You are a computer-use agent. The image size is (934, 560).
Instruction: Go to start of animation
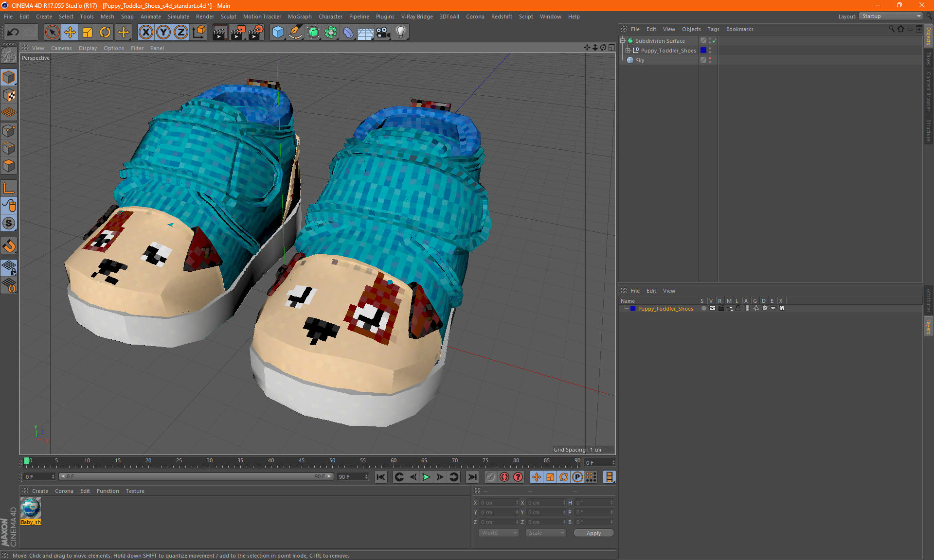[381, 477]
